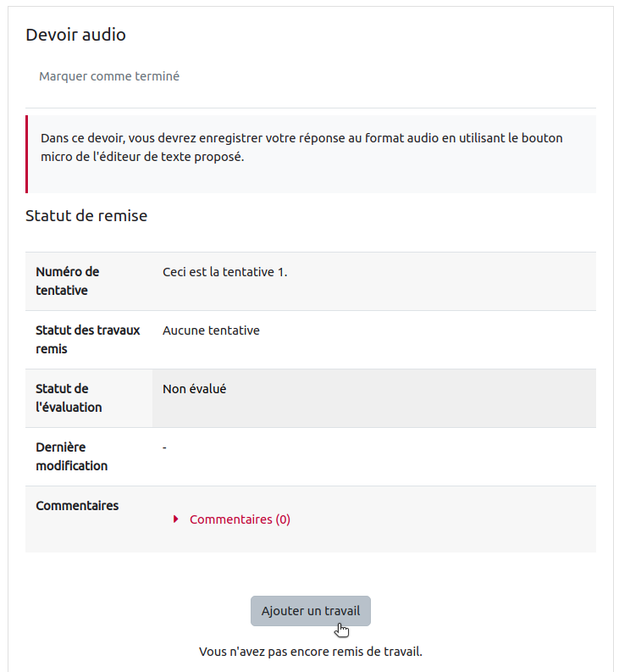Click the "Ceci est la tentative 1." text

[x=224, y=272]
